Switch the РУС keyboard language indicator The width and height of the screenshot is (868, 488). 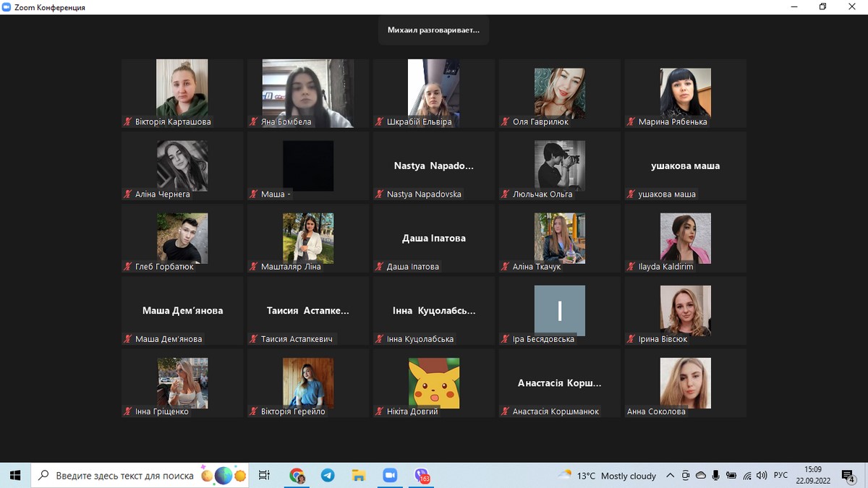[x=780, y=476]
